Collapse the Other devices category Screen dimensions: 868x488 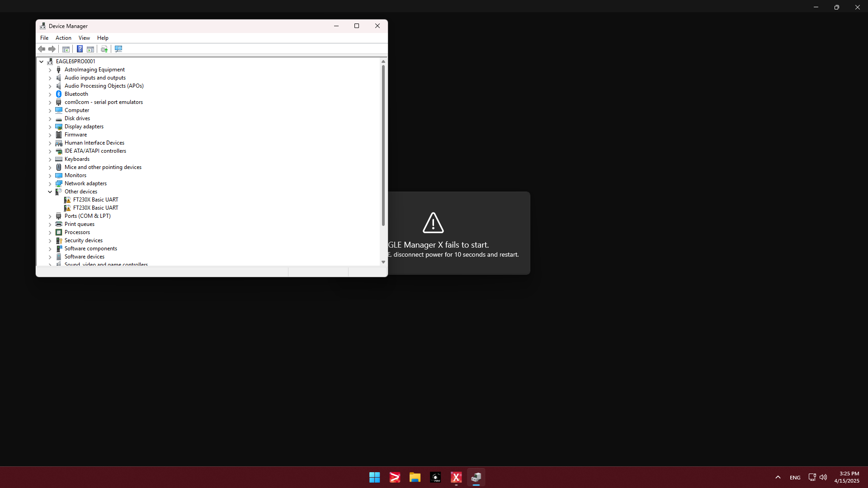50,192
